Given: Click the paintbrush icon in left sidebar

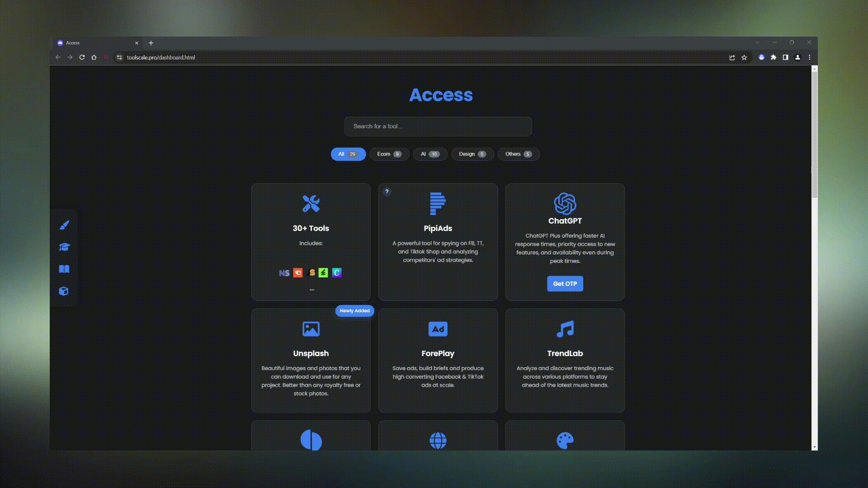Looking at the screenshot, I should [x=64, y=225].
